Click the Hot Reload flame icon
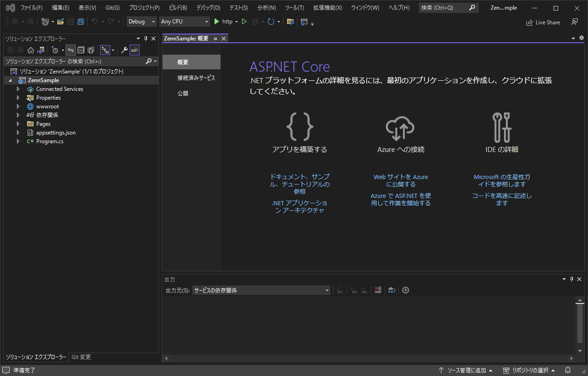 255,22
